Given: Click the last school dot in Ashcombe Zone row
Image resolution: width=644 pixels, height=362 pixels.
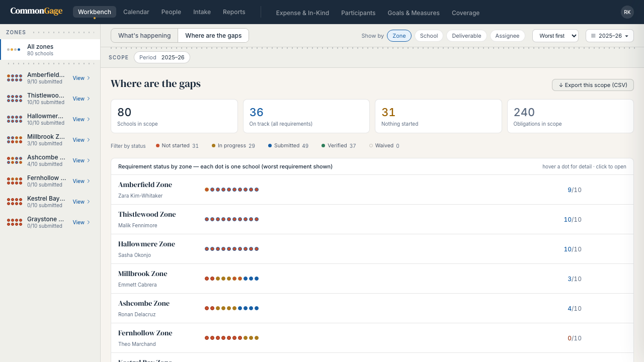Looking at the screenshot, I should (257, 308).
